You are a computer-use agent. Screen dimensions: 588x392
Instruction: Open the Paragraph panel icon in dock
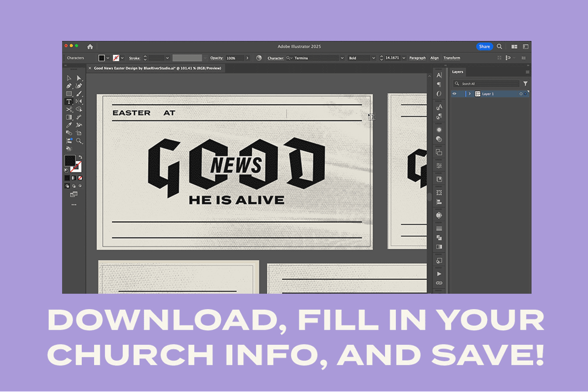click(x=439, y=84)
